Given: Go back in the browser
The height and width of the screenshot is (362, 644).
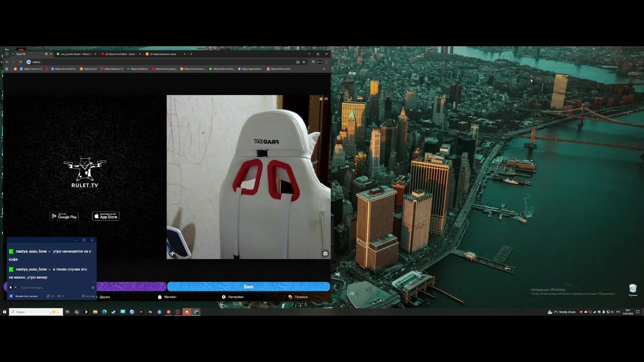Looking at the screenshot, I should tap(7, 62).
